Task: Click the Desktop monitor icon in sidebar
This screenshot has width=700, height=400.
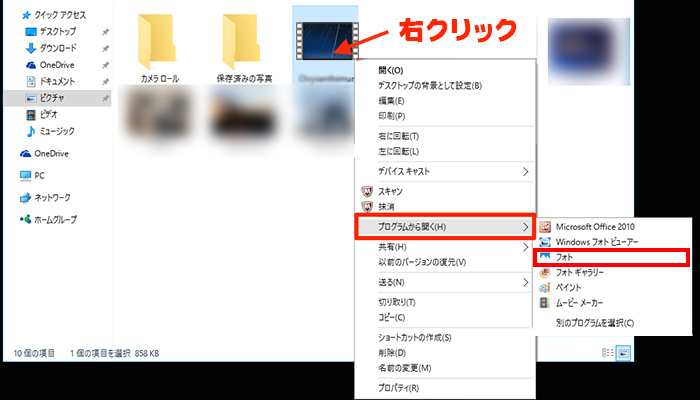Action: pos(31,32)
